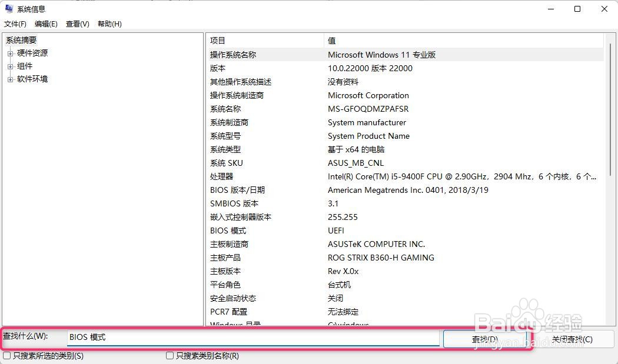Image resolution: width=618 pixels, height=364 pixels.
Task: Select the 平台角色 row
Action: click(x=405, y=285)
